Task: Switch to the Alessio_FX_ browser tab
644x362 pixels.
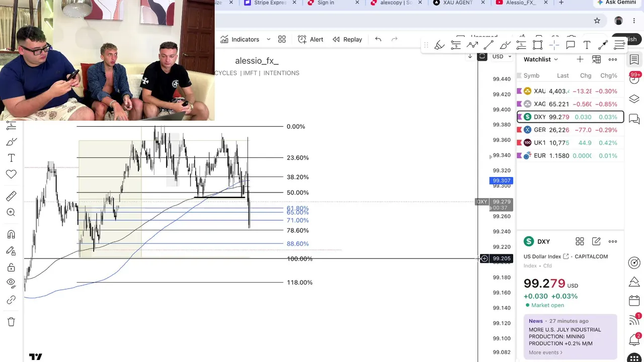Action: point(521,3)
